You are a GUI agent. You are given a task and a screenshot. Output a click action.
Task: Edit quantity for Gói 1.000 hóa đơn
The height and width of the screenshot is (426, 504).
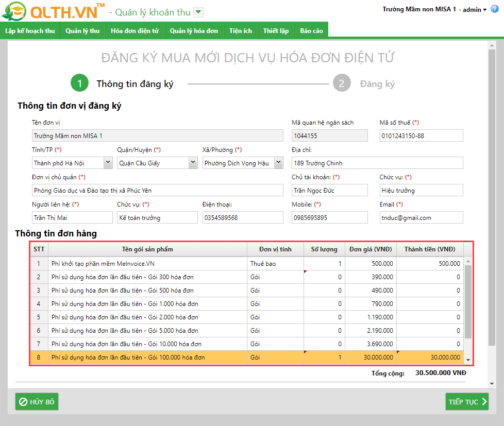324,303
